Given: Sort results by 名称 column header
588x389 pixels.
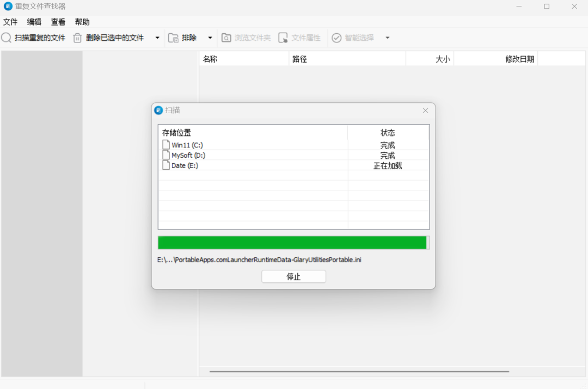Looking at the screenshot, I should [x=244, y=59].
